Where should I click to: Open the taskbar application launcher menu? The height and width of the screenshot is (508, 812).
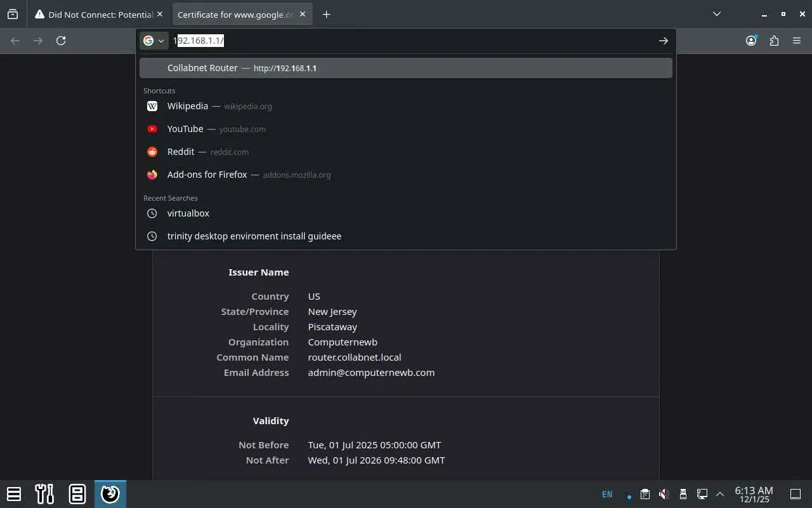(14, 494)
